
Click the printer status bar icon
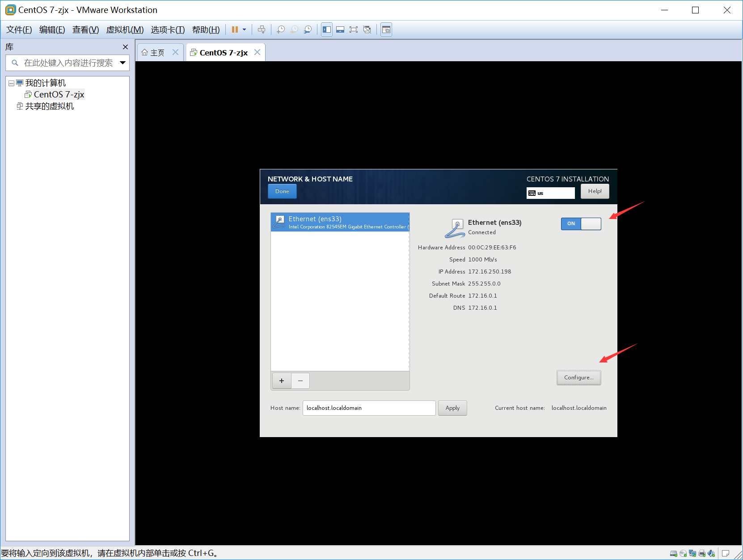click(x=701, y=553)
